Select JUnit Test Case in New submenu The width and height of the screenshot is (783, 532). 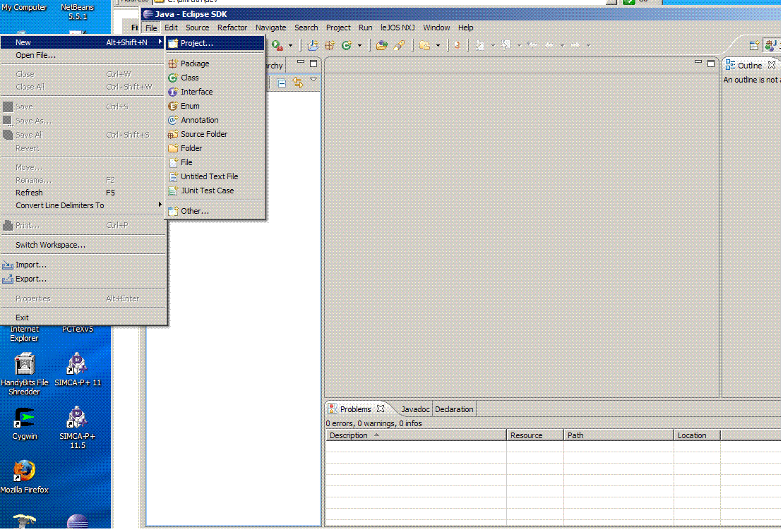tap(216, 191)
